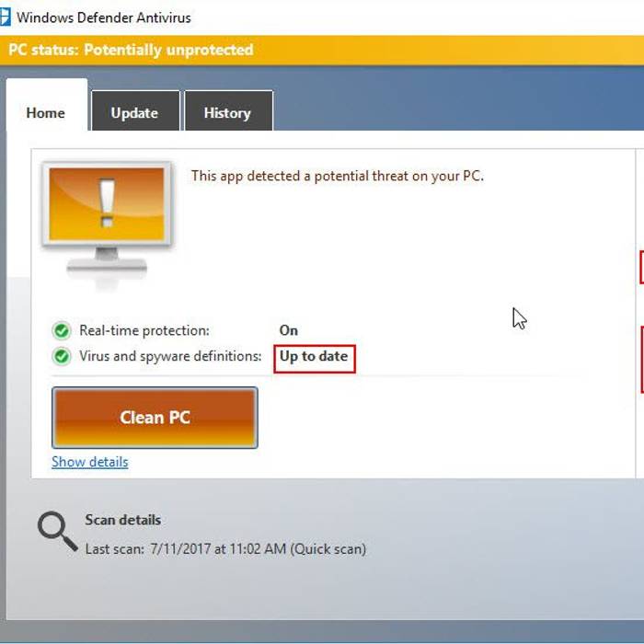This screenshot has width=644, height=644.
Task: Open the Home tab
Action: [46, 106]
